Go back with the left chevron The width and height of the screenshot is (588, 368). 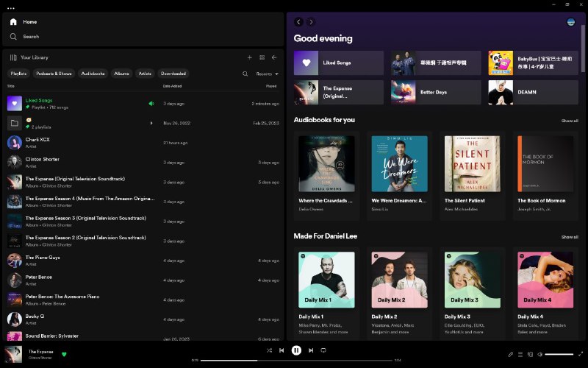298,22
